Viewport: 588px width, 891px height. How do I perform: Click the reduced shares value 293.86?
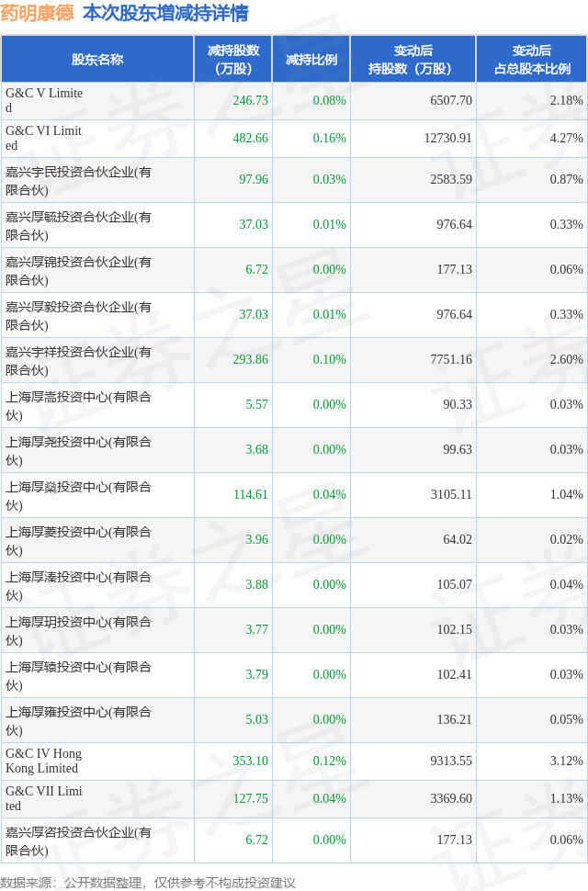pos(251,359)
